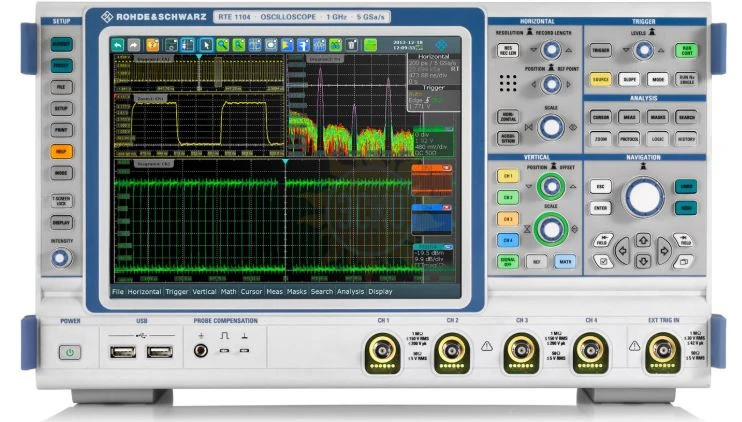Toggle channel CH 3 orange key

508,219
